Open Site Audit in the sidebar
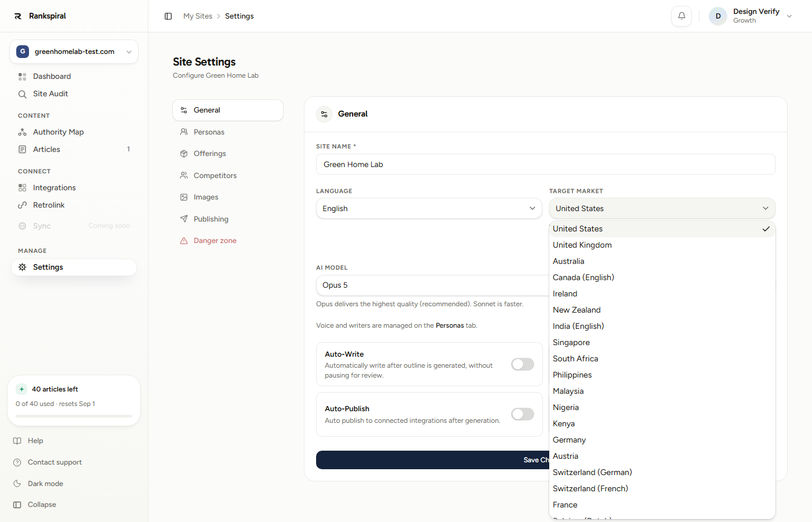 (74, 94)
